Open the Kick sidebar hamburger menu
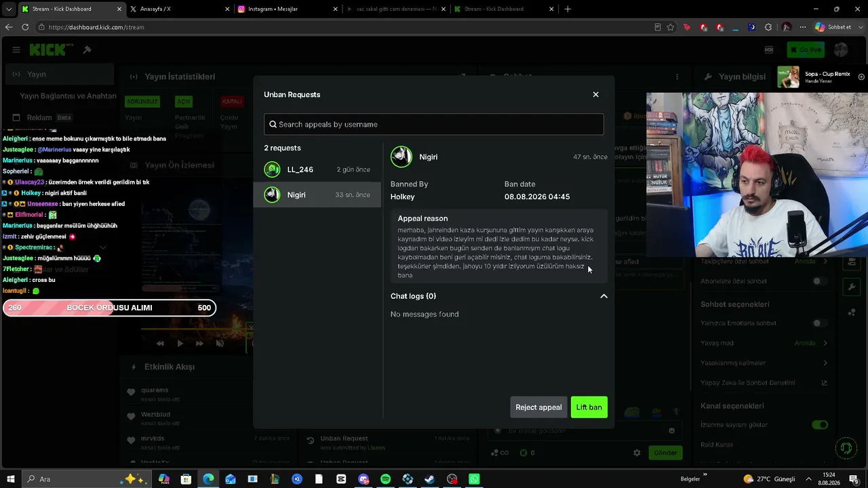The height and width of the screenshot is (488, 868). pyautogui.click(x=16, y=49)
